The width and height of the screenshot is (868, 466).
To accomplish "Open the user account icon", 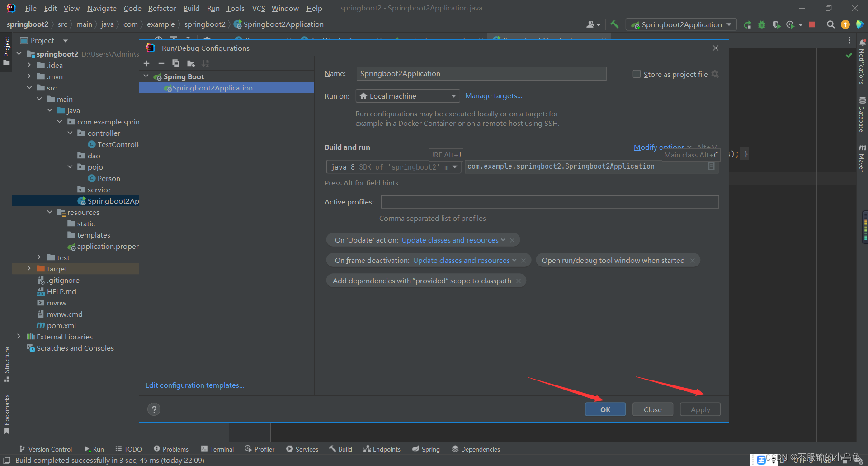I will 593,24.
